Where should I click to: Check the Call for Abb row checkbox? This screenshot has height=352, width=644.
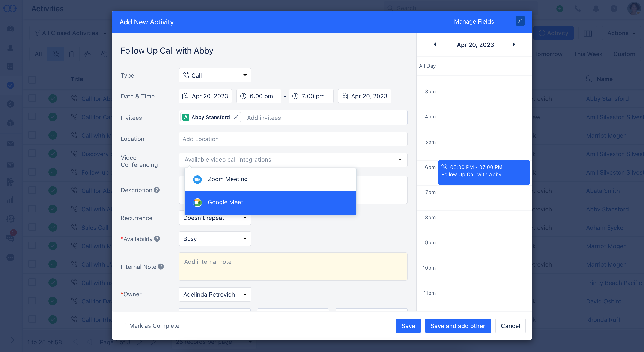click(x=32, y=98)
